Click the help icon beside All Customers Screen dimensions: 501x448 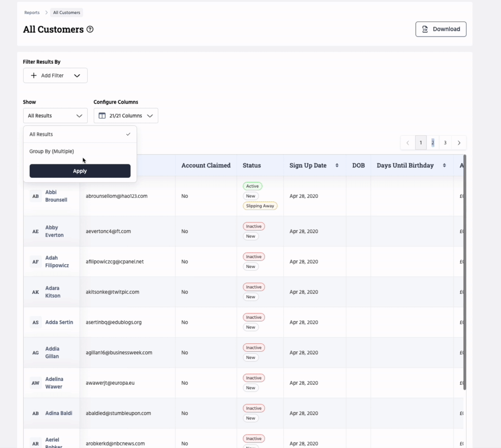[90, 30]
